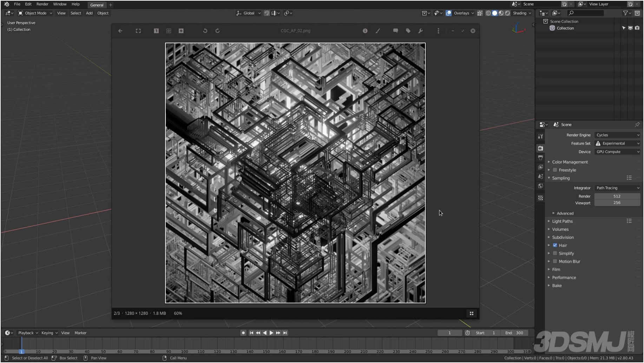Open the Render menu

pos(42,4)
